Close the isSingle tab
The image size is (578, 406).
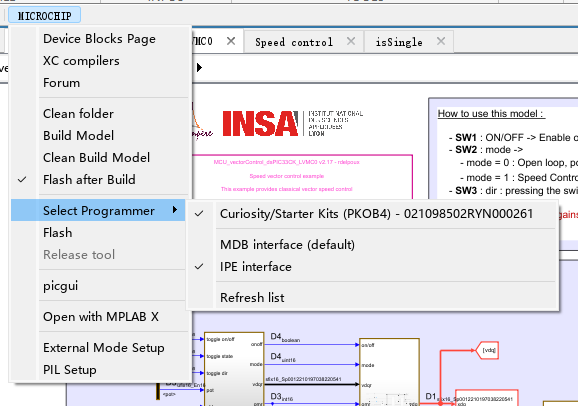441,41
